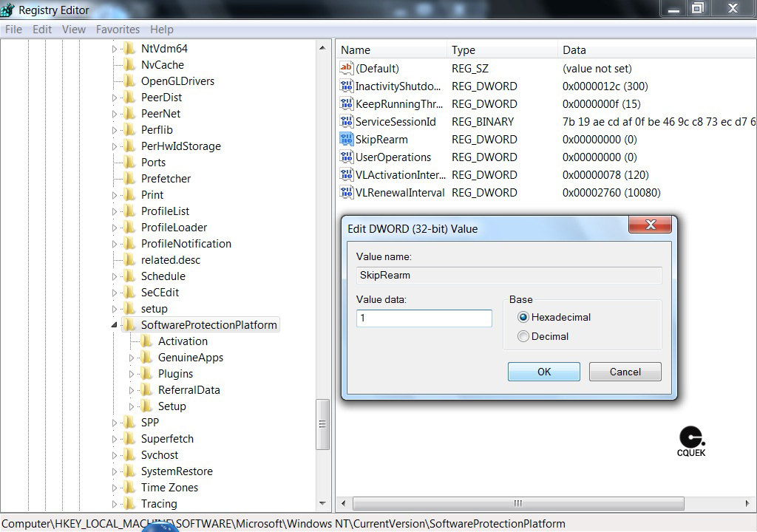This screenshot has height=532, width=757.
Task: Select the related.desc tree key
Action: click(x=171, y=260)
